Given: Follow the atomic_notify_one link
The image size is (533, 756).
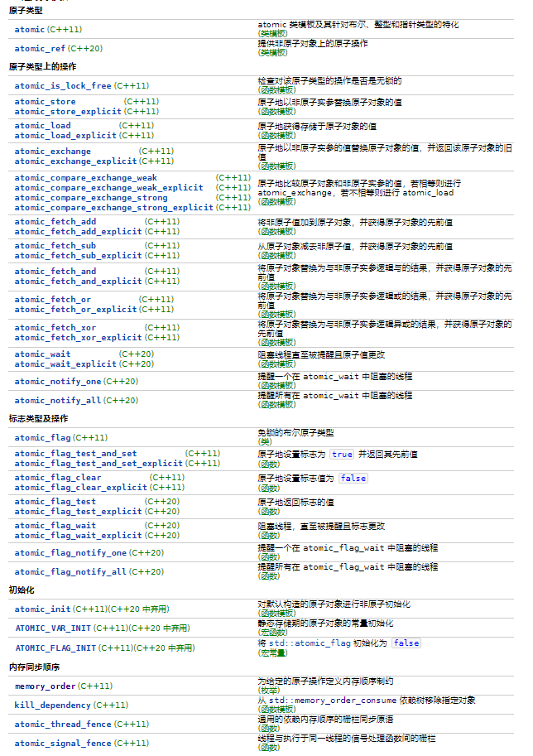Looking at the screenshot, I should tap(58, 382).
